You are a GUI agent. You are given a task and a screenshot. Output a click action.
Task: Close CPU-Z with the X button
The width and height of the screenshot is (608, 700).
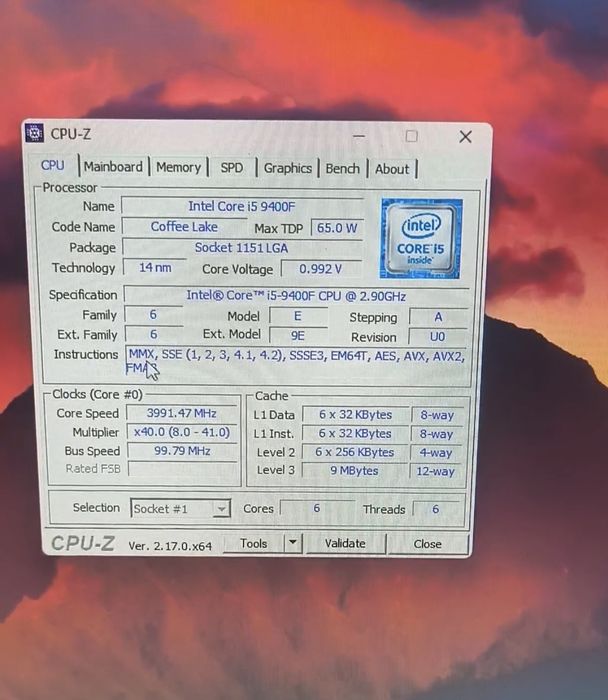click(x=465, y=137)
